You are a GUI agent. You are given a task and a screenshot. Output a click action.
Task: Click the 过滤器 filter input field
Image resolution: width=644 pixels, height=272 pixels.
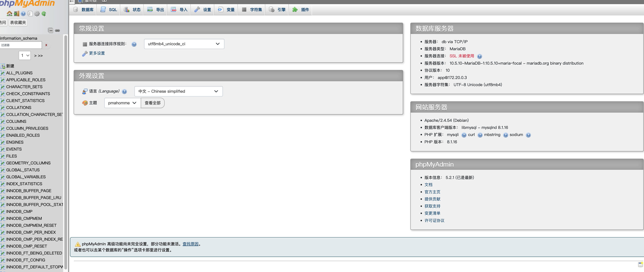click(21, 45)
